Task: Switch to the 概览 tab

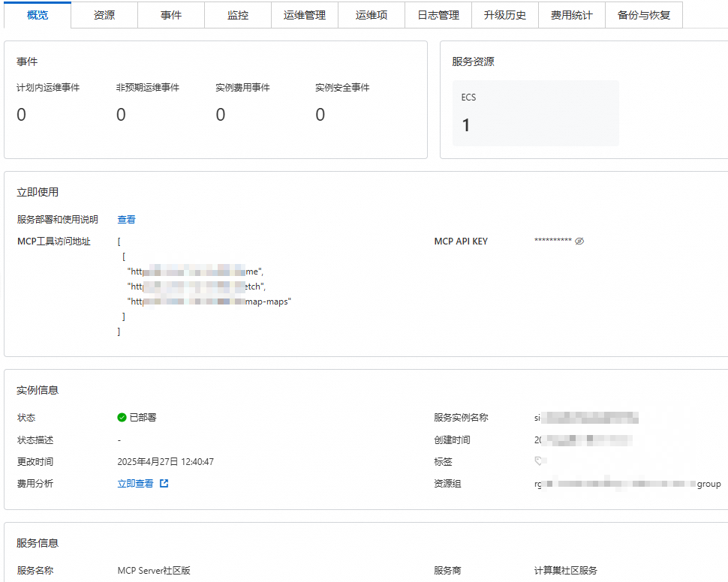Action: (38, 15)
